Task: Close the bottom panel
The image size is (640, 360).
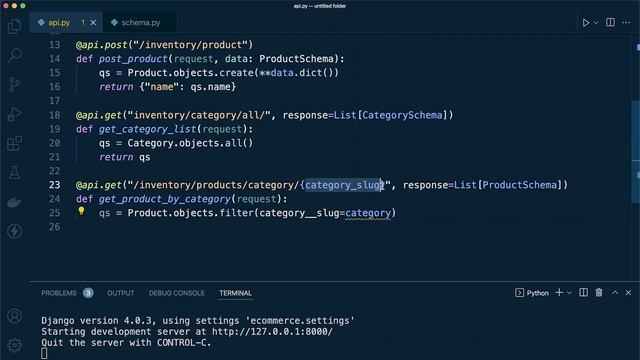Action: tap(628, 293)
